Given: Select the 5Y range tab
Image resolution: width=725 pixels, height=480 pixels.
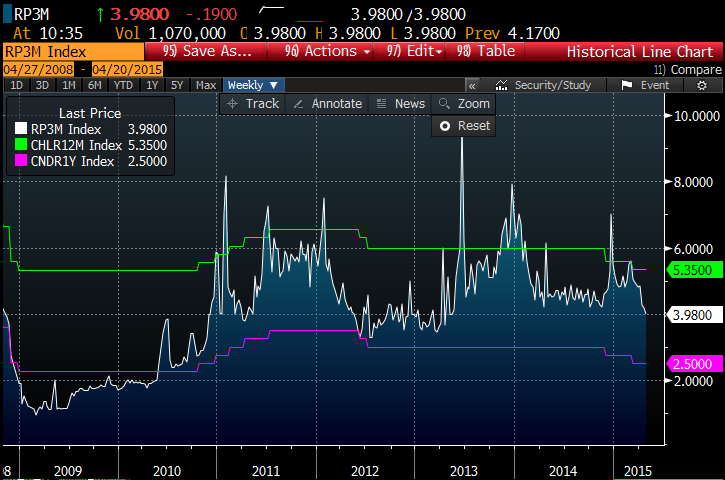Looking at the screenshot, I should 176,86.
